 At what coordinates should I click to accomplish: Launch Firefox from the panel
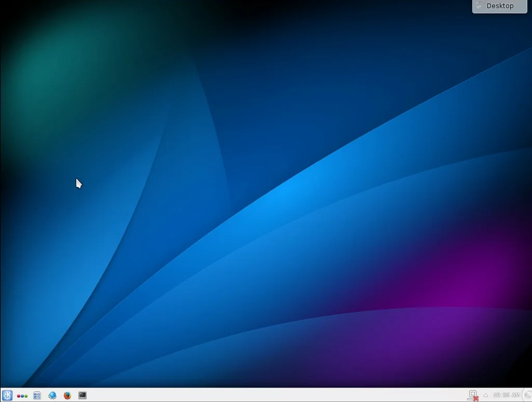coord(67,395)
